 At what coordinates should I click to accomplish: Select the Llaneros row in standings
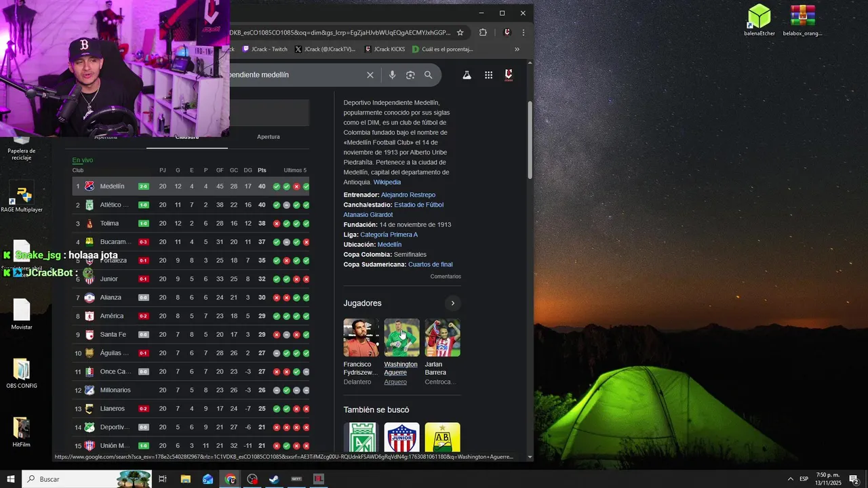pos(191,409)
